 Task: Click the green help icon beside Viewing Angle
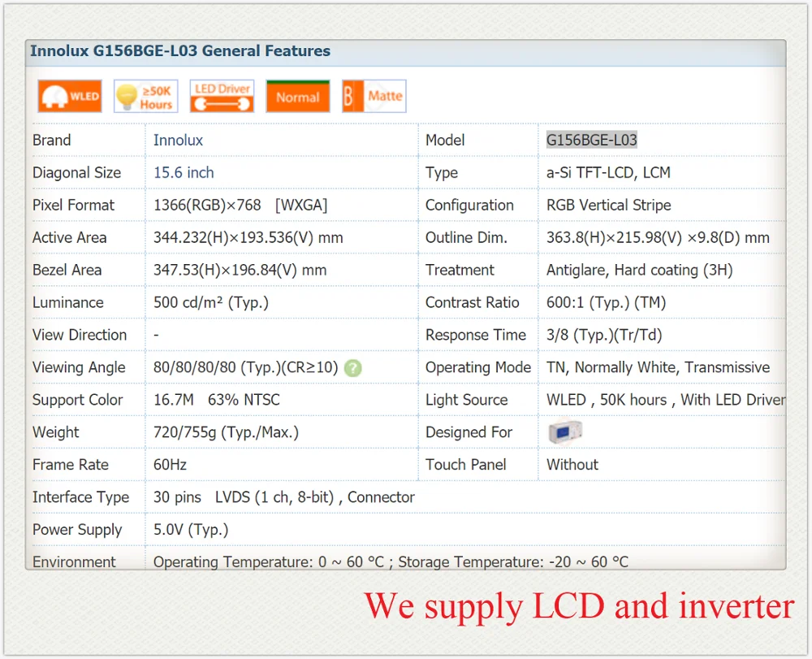[x=353, y=368]
